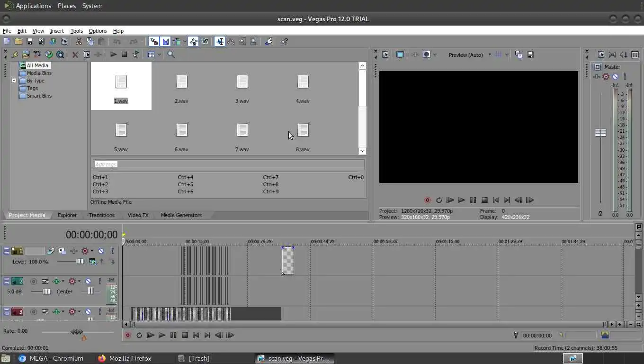Click record in preview transport
The image size is (644, 364).
click(x=428, y=200)
